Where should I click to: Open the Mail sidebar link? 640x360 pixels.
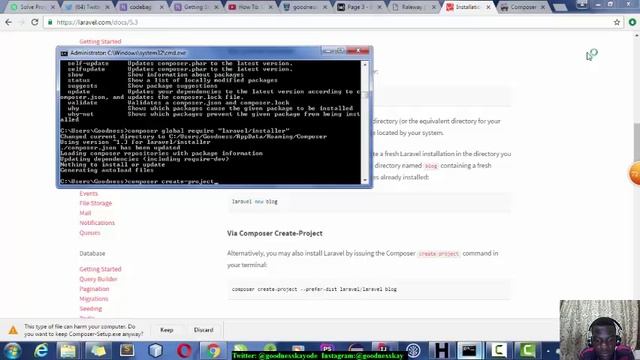pyautogui.click(x=85, y=213)
